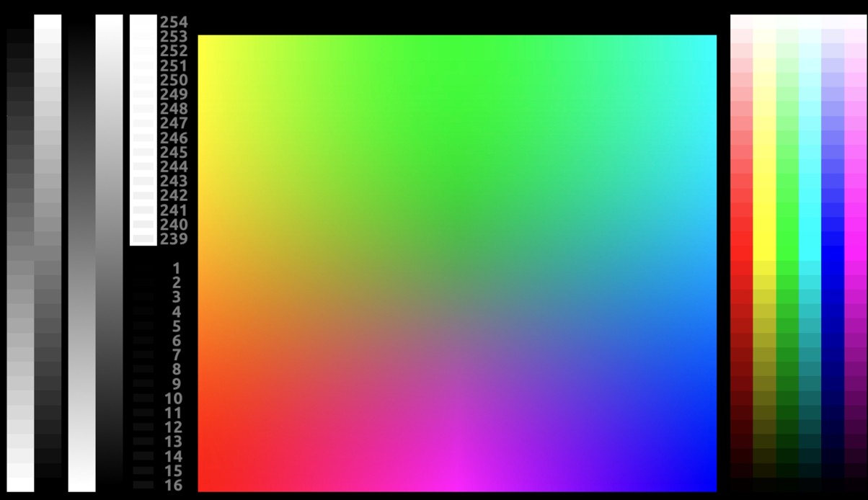The width and height of the screenshot is (868, 500).
Task: Pick the fully saturated green swatch in green column
Action: point(787,253)
